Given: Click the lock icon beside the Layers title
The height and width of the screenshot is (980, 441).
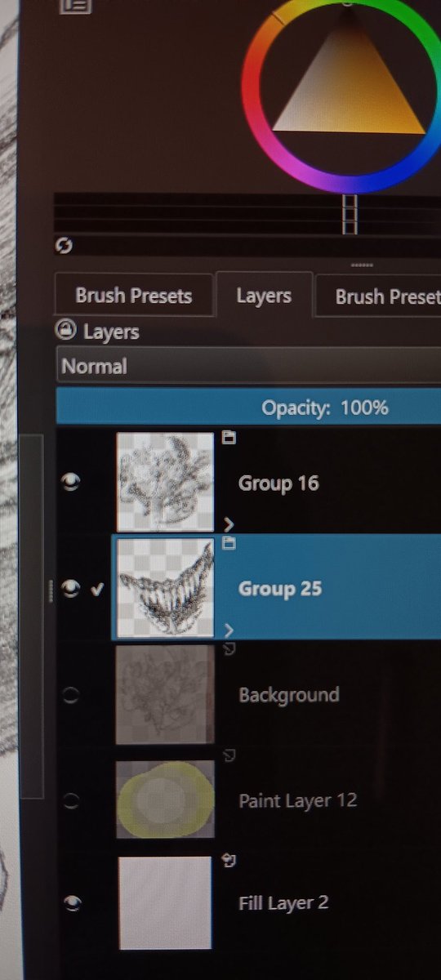Looking at the screenshot, I should 65,330.
